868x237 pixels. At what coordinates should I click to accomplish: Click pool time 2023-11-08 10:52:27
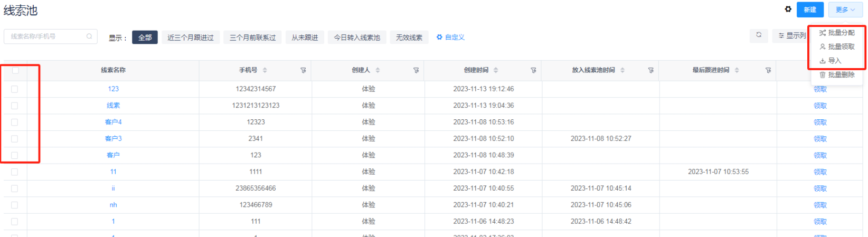tap(601, 139)
